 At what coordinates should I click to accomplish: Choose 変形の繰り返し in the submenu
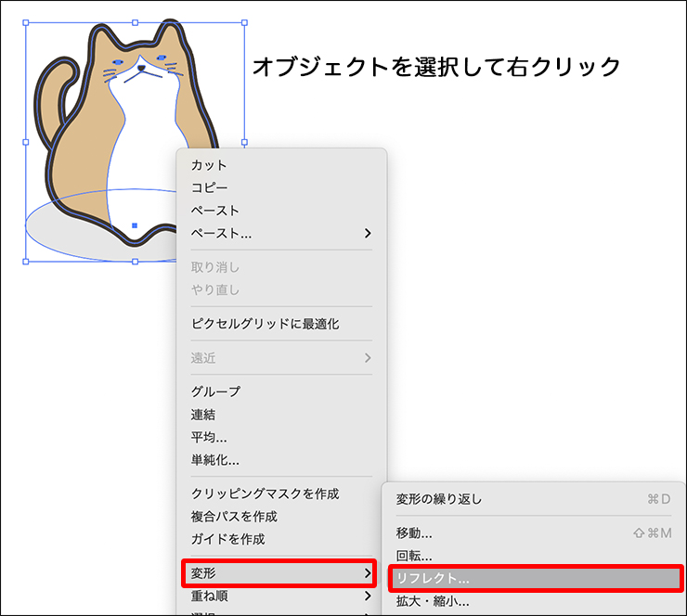[x=439, y=499]
